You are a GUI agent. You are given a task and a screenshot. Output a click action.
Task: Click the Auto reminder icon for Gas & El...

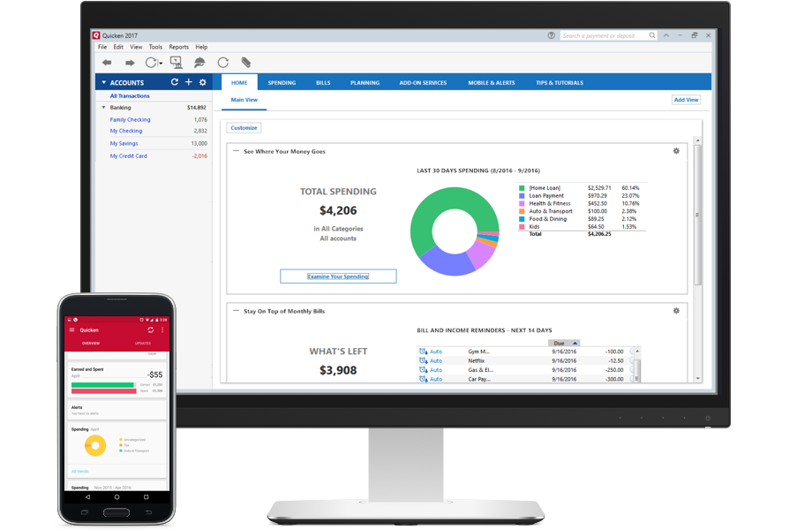pos(423,370)
